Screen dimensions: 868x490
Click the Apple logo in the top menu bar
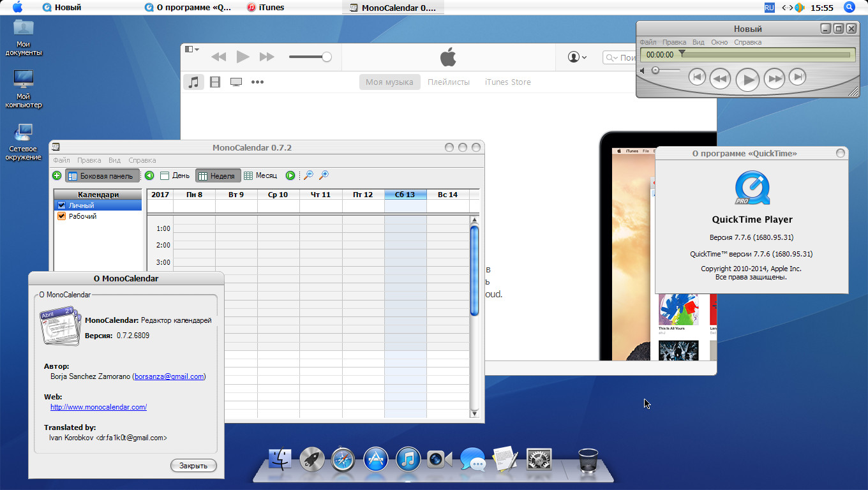pos(17,7)
